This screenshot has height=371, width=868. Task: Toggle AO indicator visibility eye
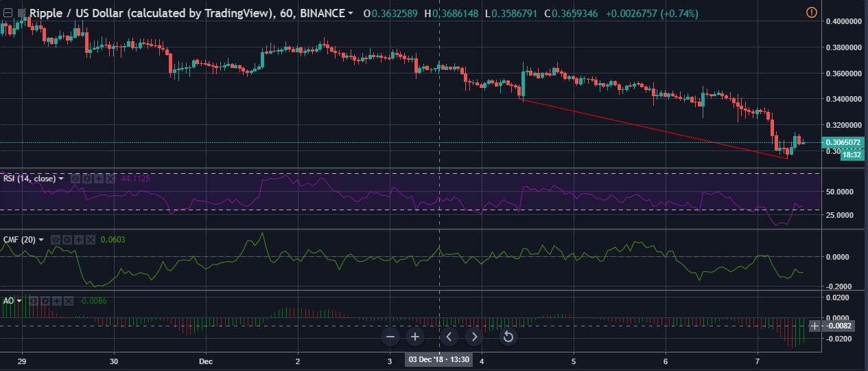(34, 301)
